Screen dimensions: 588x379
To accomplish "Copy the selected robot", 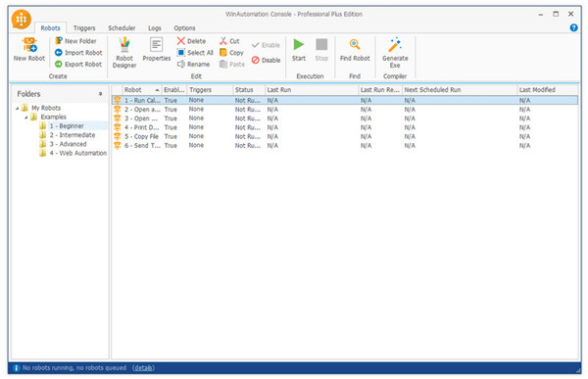I will pos(231,53).
